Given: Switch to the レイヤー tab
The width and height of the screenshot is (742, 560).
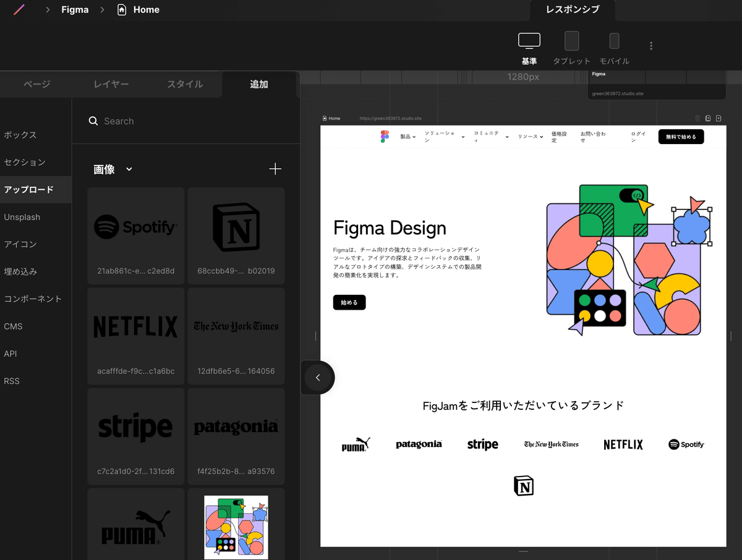Looking at the screenshot, I should point(111,84).
